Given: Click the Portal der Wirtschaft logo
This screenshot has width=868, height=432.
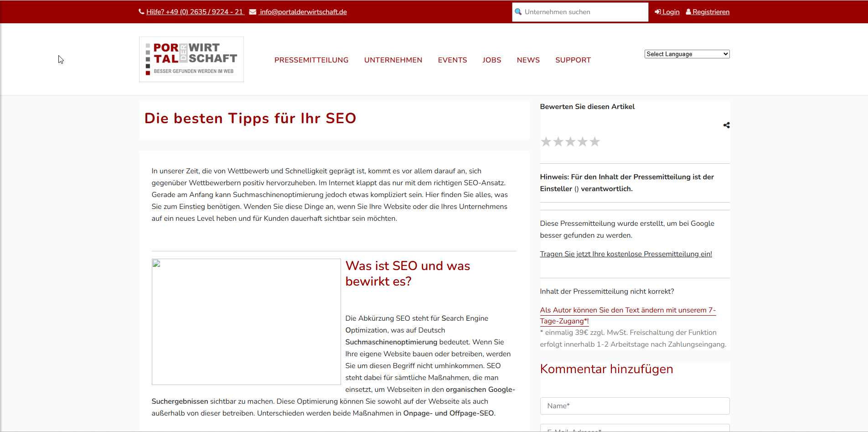Looking at the screenshot, I should (191, 59).
